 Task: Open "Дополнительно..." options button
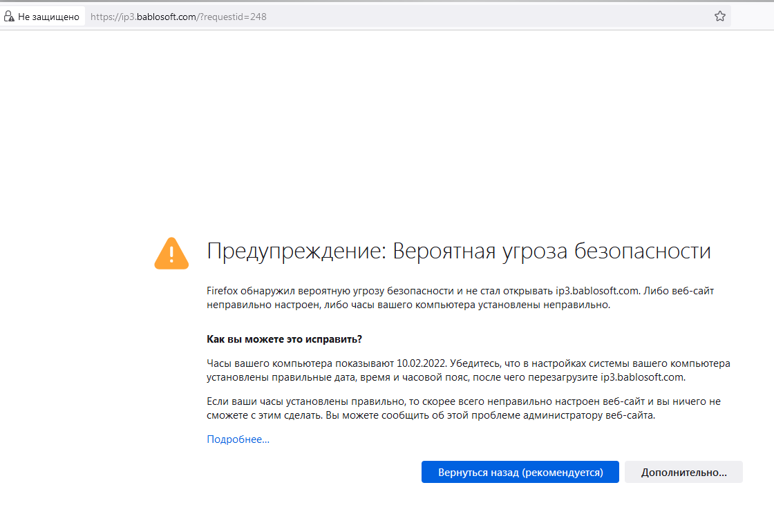(x=683, y=472)
